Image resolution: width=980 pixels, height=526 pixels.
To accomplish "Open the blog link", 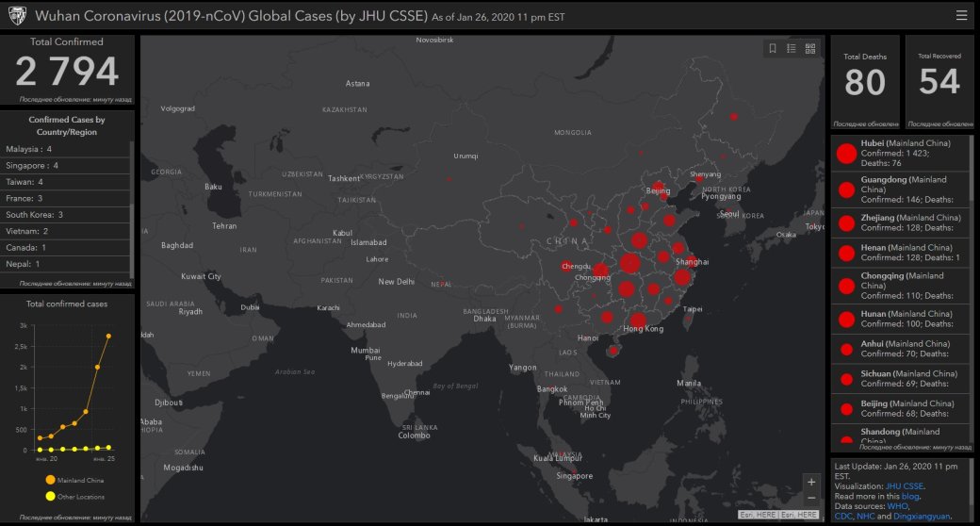I will coord(910,496).
